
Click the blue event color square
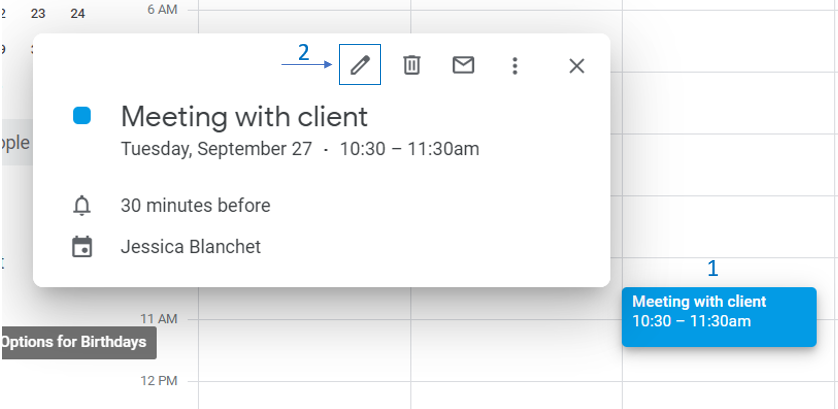82,116
